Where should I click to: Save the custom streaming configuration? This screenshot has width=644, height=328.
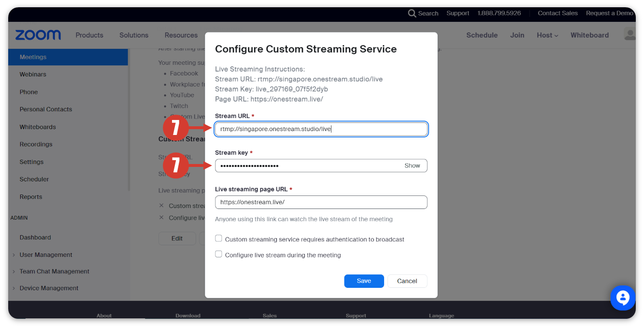364,281
